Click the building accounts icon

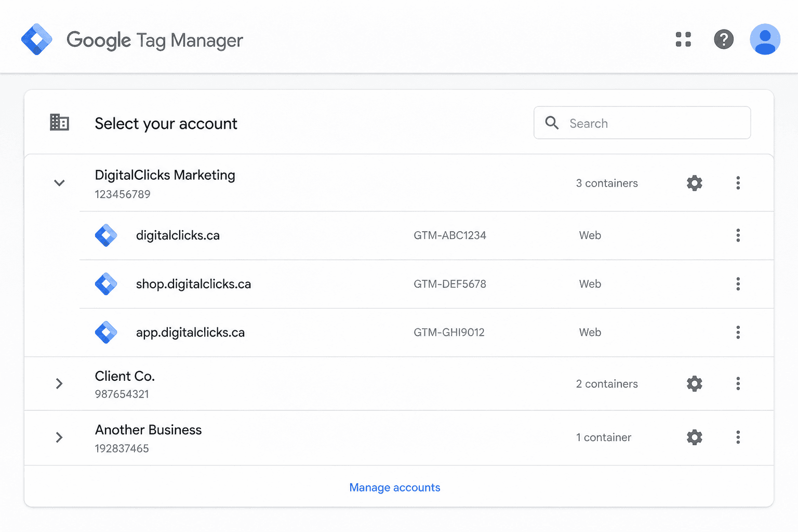point(59,123)
